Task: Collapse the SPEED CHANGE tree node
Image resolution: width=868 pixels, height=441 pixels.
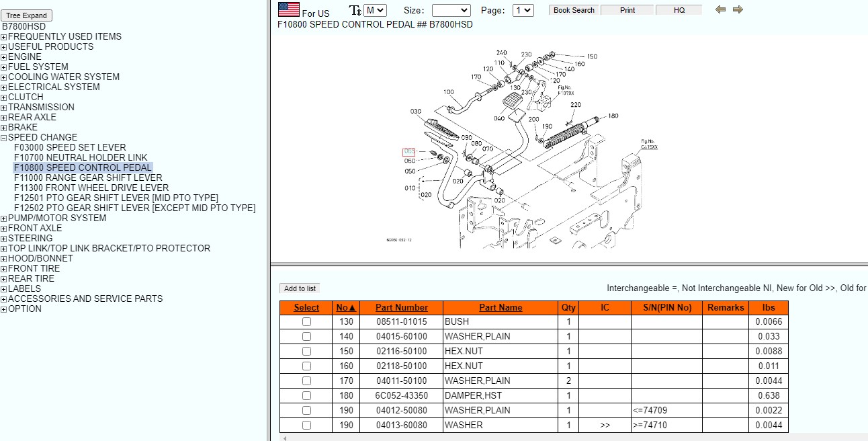Action: point(4,138)
